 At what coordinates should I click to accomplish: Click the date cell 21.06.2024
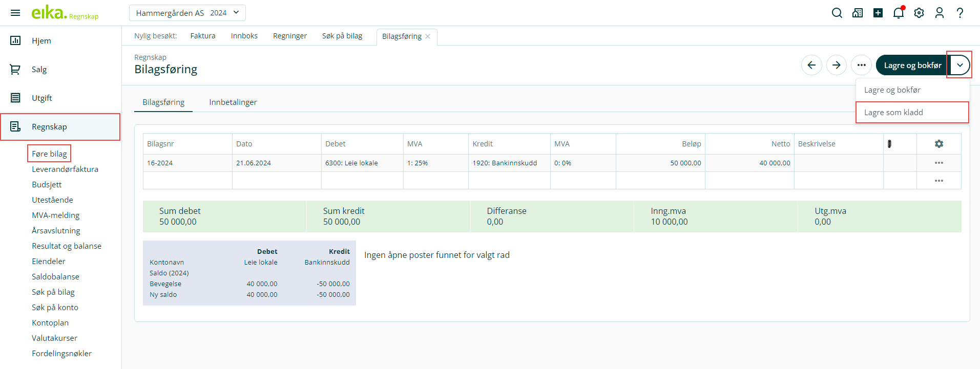tap(277, 163)
